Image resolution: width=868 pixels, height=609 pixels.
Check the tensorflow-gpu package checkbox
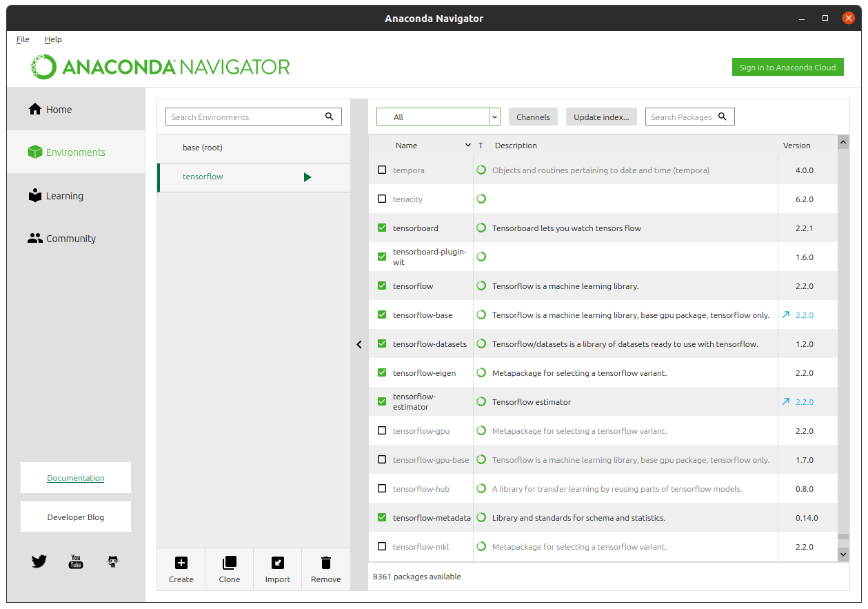point(382,430)
